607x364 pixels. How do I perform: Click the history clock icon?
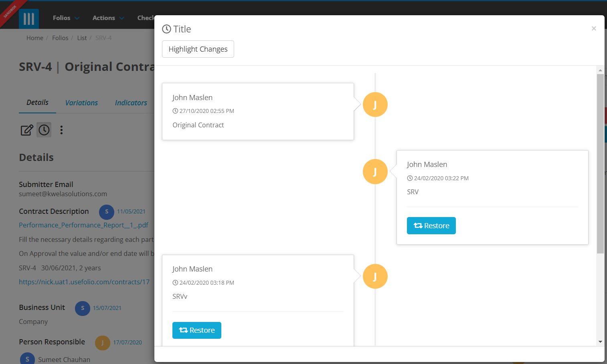[x=44, y=130]
